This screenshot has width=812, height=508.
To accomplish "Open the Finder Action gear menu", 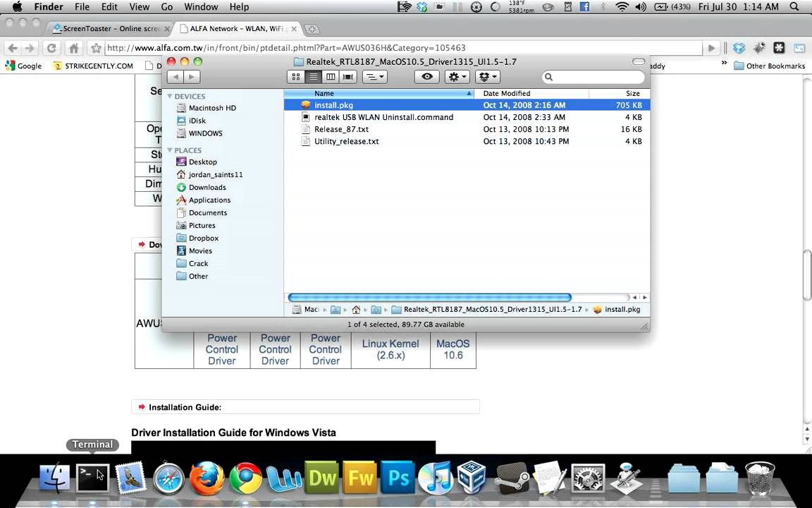I will tap(457, 77).
